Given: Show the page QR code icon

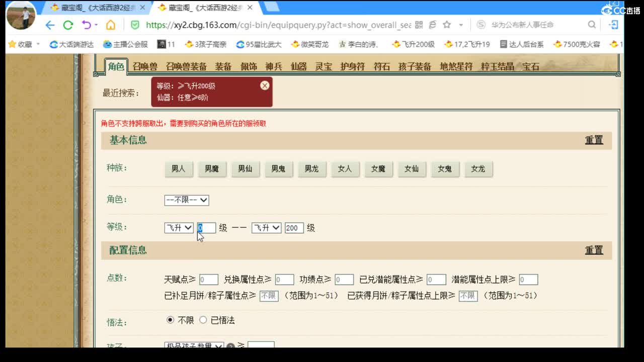Looking at the screenshot, I should pyautogui.click(x=419, y=25).
